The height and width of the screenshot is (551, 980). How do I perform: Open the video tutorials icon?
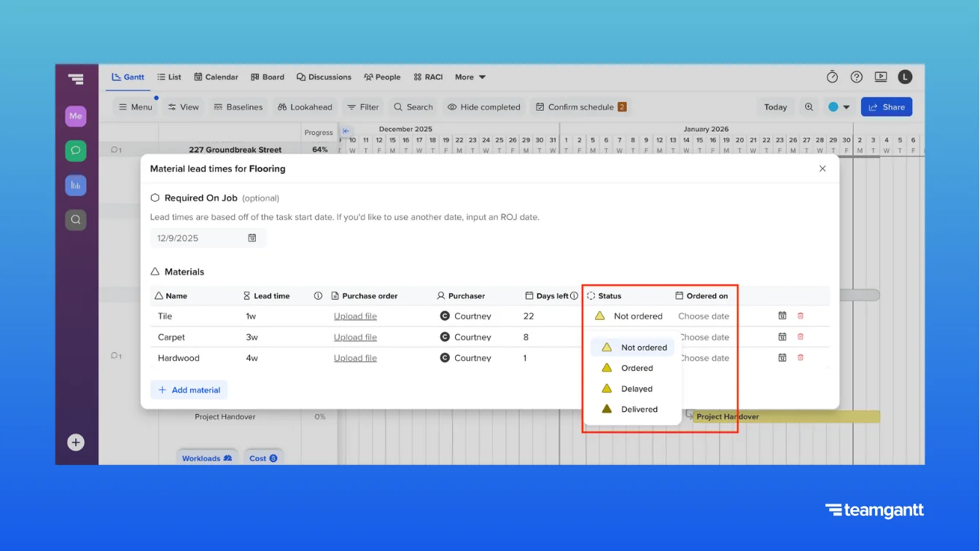coord(881,77)
